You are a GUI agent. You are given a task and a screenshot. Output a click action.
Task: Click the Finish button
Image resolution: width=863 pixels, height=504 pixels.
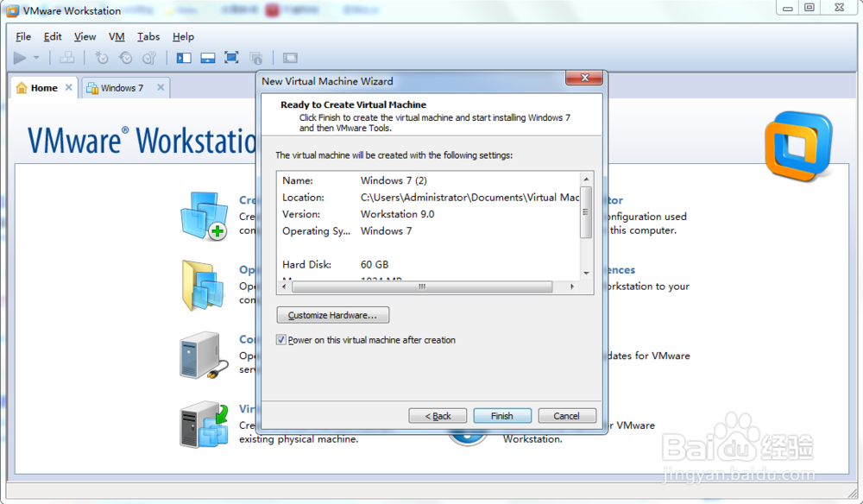(x=501, y=415)
